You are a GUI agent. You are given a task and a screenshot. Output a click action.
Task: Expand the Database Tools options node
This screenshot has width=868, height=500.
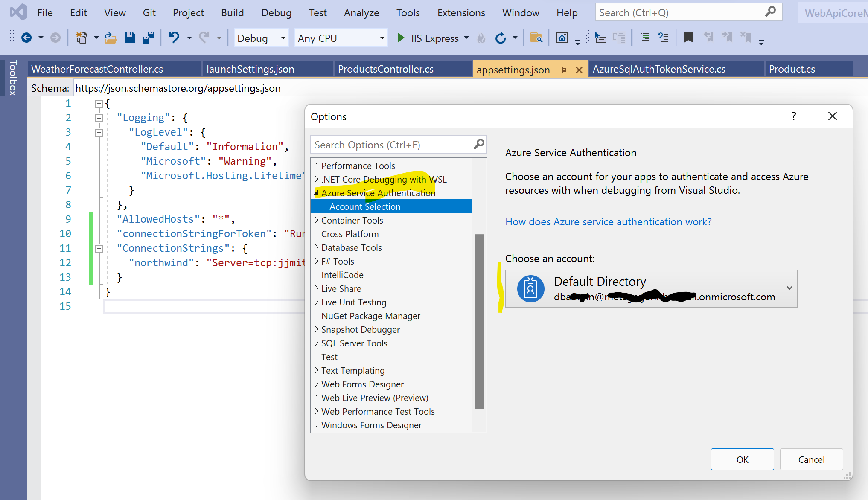coord(316,247)
